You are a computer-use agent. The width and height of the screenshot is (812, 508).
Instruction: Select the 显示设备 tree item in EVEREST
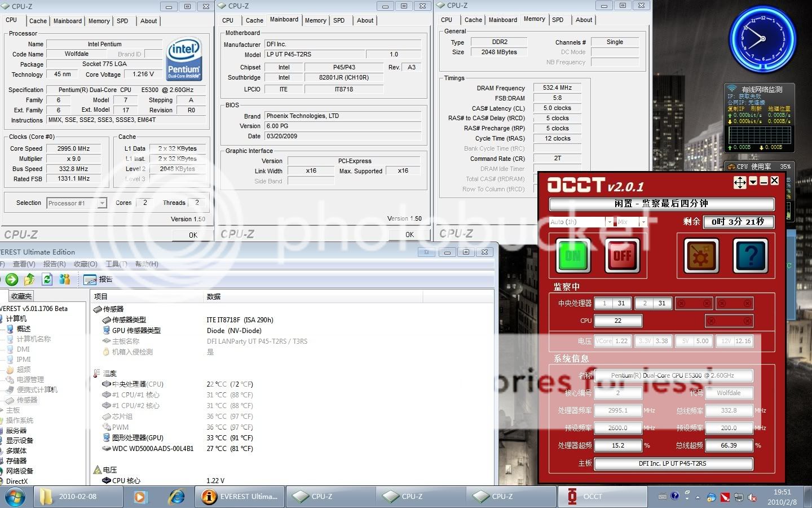(20, 440)
